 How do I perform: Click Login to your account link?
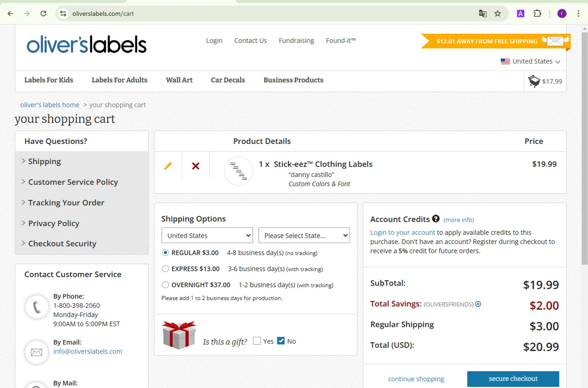pos(403,233)
